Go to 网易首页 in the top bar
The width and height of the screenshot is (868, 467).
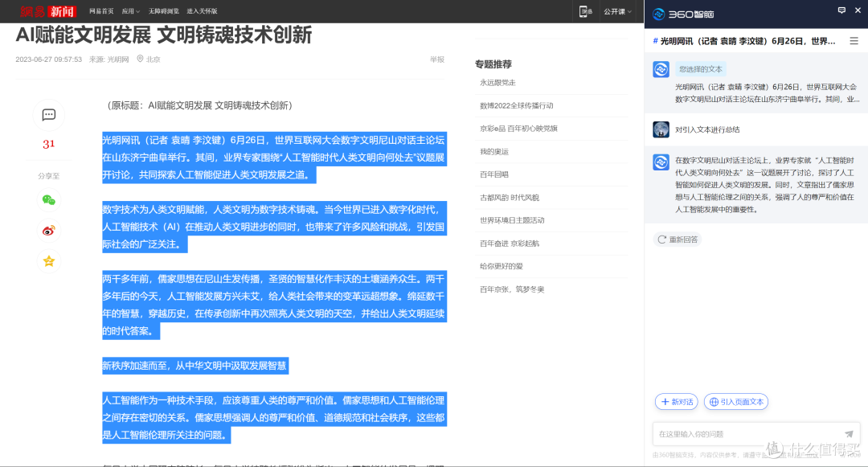click(x=101, y=11)
